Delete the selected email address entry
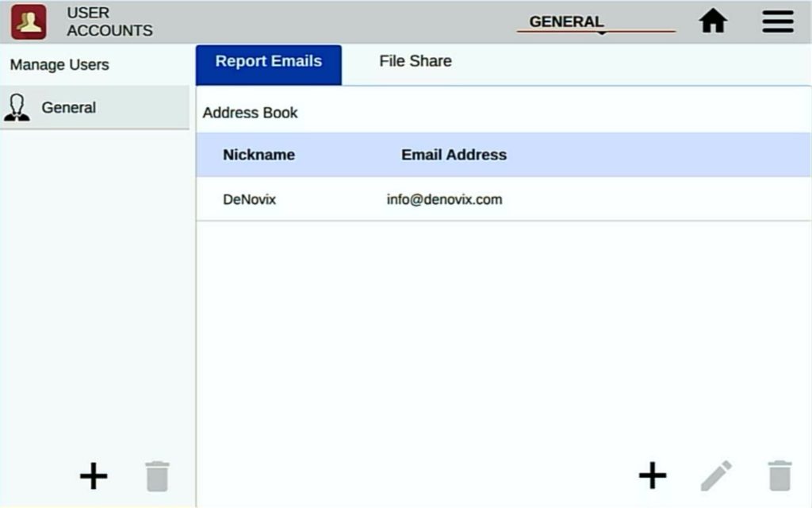The image size is (812, 508). (x=780, y=475)
